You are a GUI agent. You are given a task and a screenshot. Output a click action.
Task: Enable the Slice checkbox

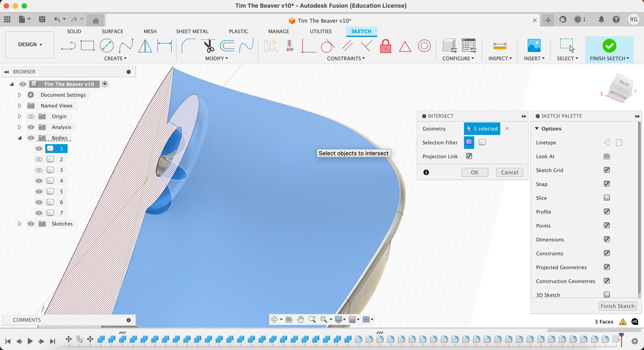607,198
